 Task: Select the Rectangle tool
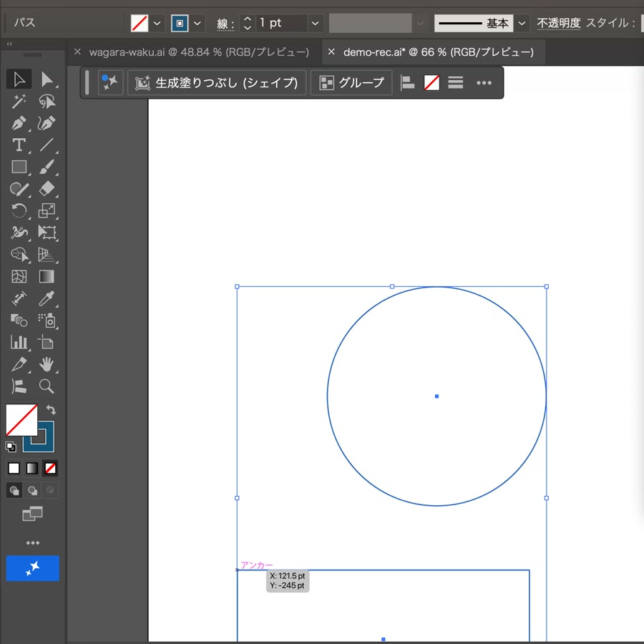19,167
